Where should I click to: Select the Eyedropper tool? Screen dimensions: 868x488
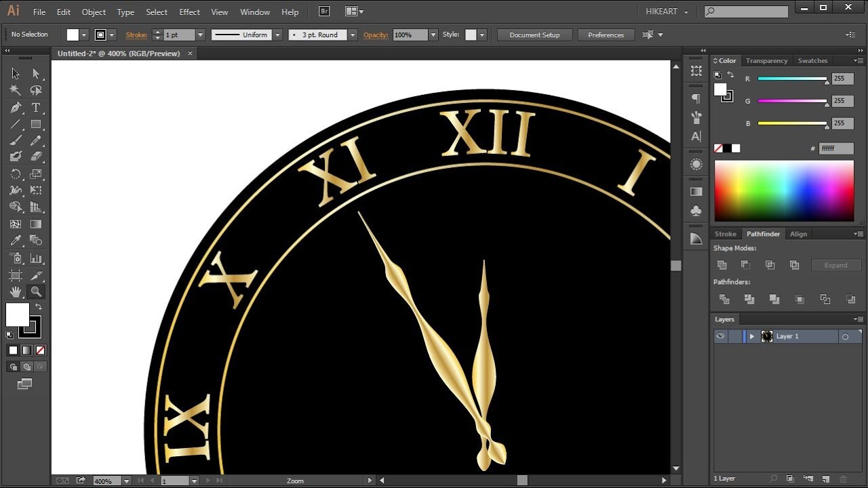(16, 241)
